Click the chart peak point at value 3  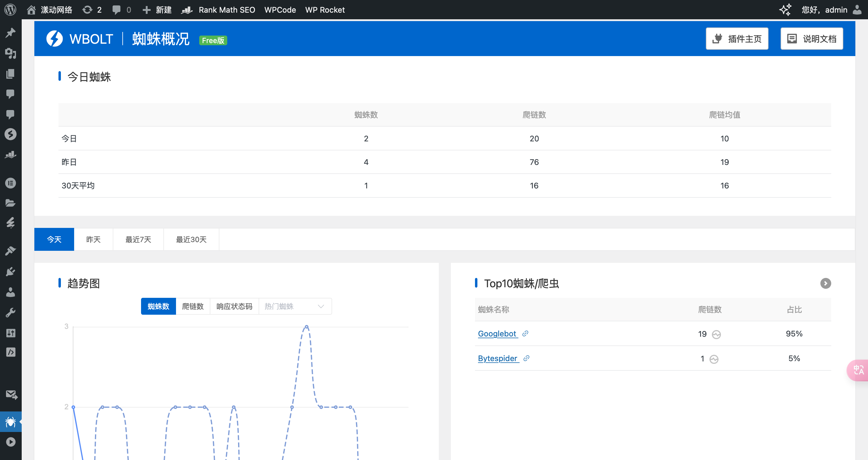[x=306, y=326]
